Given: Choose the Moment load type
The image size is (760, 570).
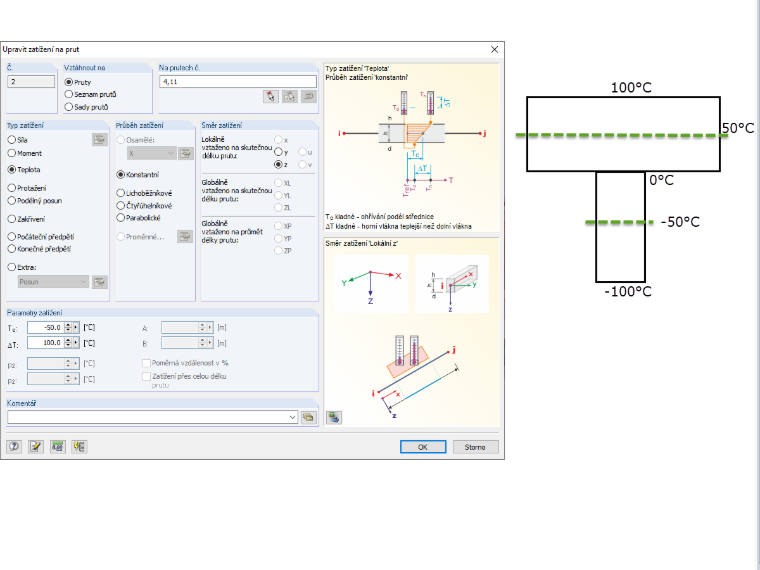Looking at the screenshot, I should pyautogui.click(x=12, y=153).
